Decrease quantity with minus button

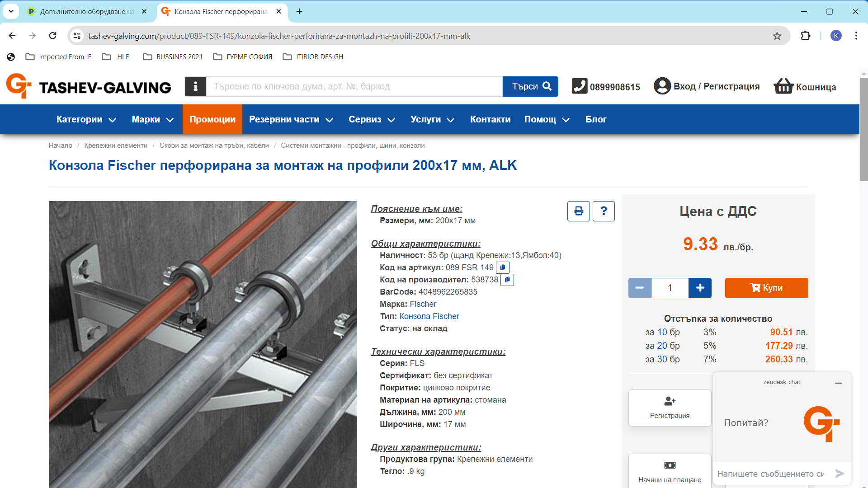[639, 288]
